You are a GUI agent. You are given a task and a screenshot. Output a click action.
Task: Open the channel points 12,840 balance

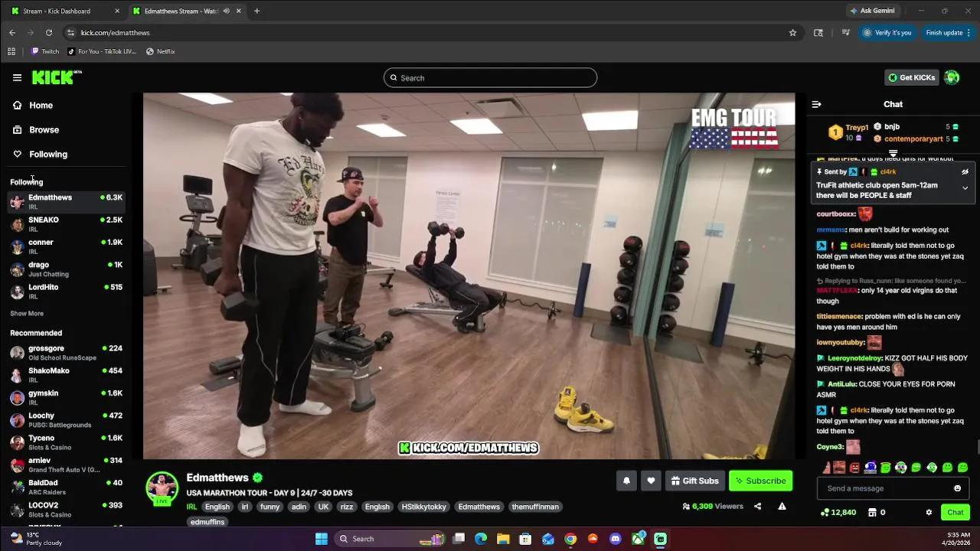838,512
